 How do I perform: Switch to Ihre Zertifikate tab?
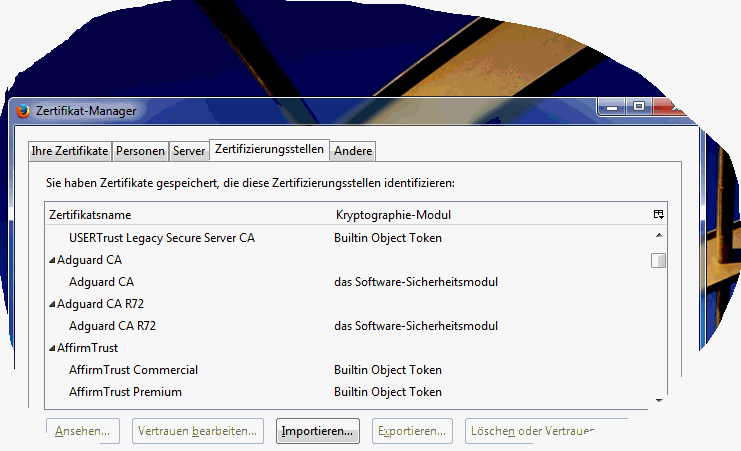[70, 151]
